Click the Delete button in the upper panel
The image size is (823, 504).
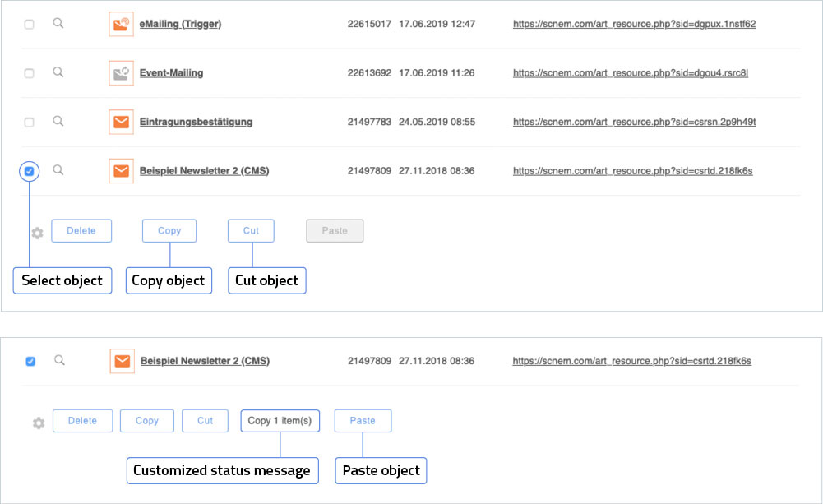81,231
